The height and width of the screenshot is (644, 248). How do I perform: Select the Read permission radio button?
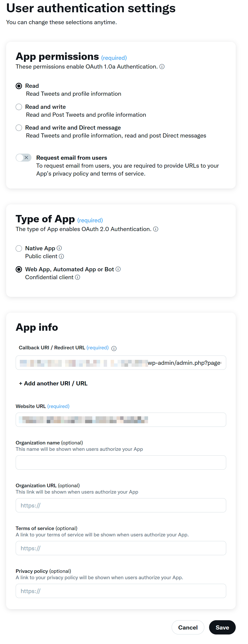[19, 86]
